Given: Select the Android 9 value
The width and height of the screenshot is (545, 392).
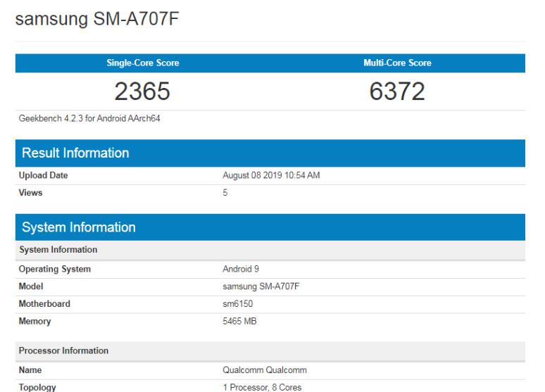Looking at the screenshot, I should point(241,269).
